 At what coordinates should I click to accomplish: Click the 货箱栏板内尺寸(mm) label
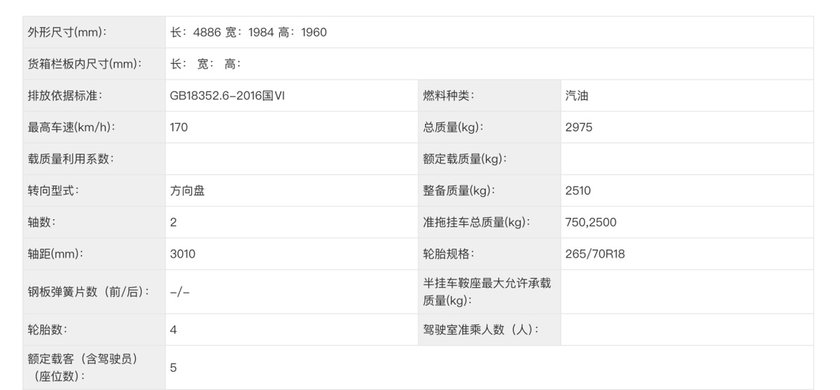85,64
